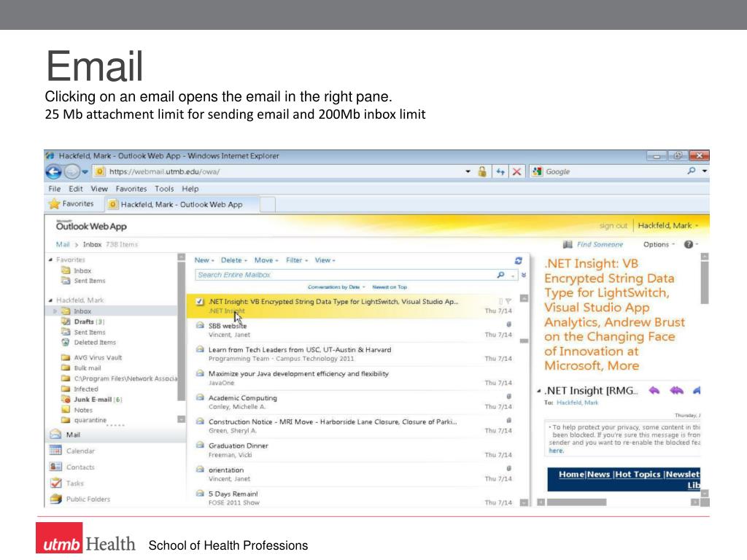The image size is (747, 560).
Task: Click the Find Someone address book icon
Action: [568, 244]
